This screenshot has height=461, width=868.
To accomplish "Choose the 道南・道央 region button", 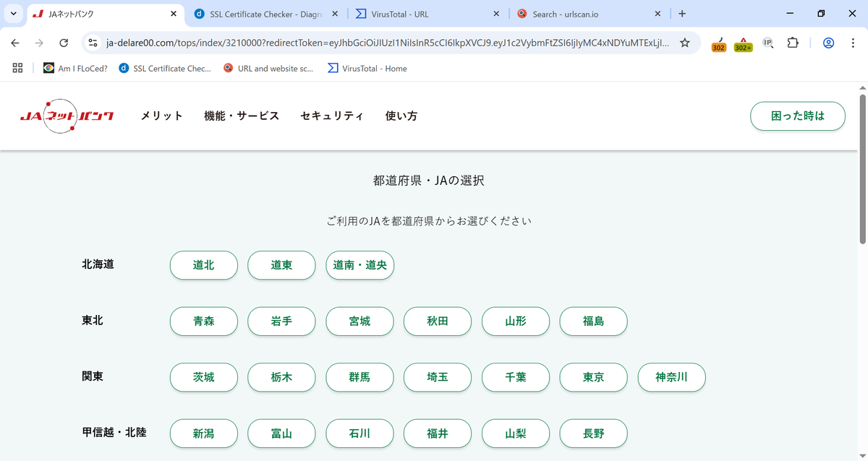I will tap(359, 265).
